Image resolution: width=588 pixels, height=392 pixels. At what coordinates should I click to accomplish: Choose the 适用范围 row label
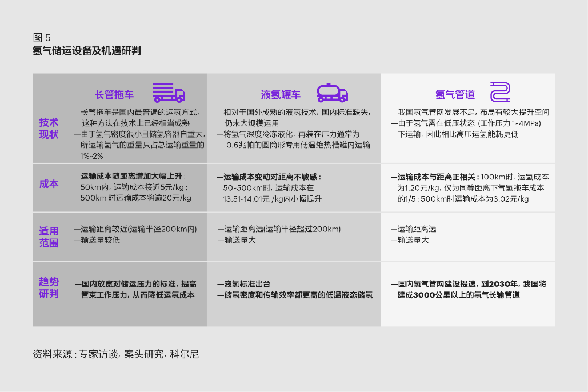tap(49, 237)
